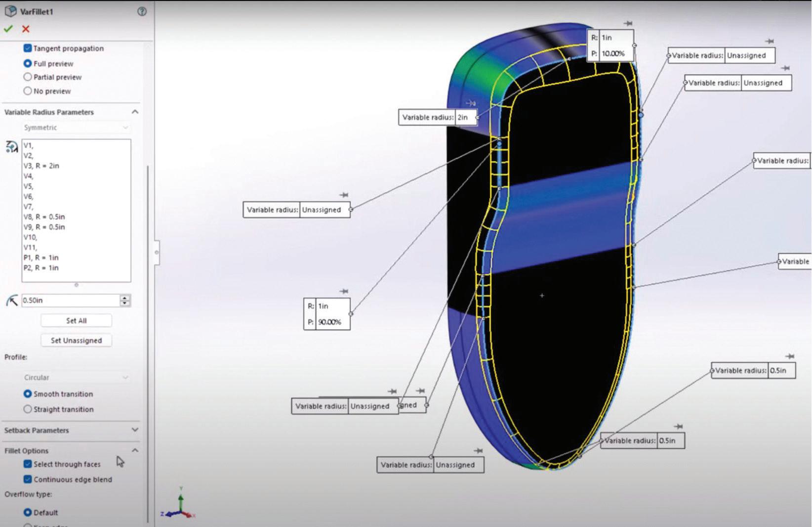
Task: Toggle the Tangent propagation checkbox
Action: point(28,48)
